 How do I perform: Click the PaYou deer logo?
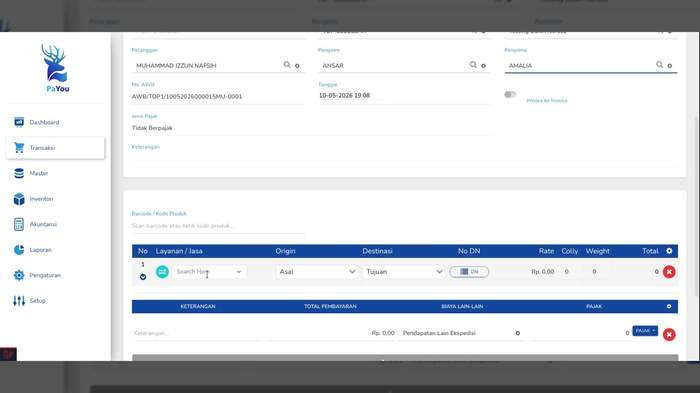click(x=55, y=68)
